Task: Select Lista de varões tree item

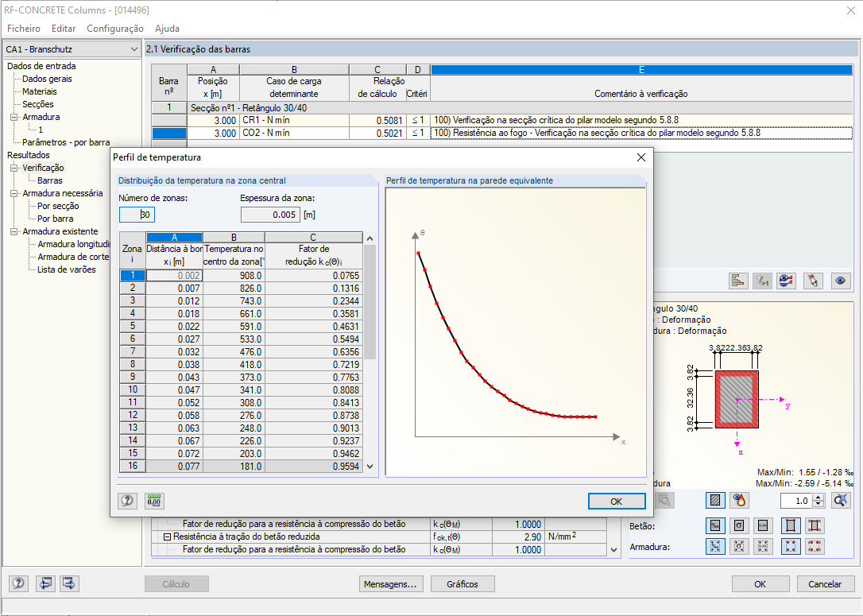Action: 66,269
